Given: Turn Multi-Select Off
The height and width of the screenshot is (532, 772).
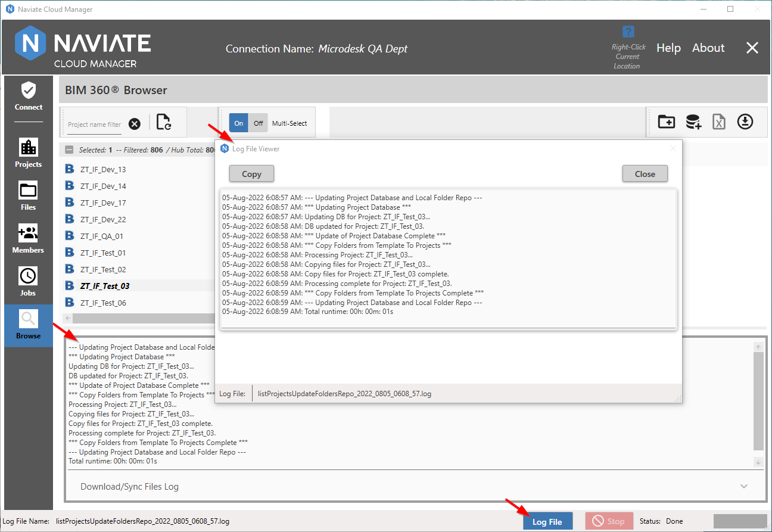Looking at the screenshot, I should [x=259, y=123].
